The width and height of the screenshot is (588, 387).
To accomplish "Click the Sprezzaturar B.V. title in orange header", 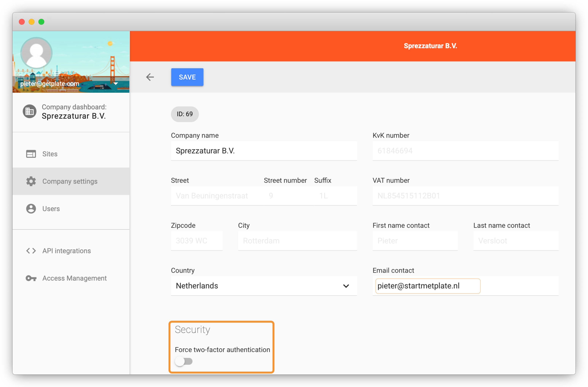I will tap(430, 46).
